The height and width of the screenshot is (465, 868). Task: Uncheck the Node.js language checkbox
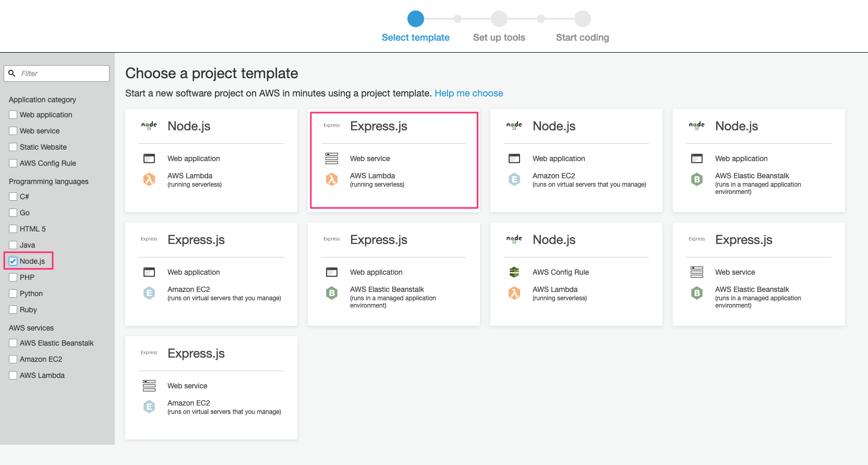pyautogui.click(x=13, y=261)
